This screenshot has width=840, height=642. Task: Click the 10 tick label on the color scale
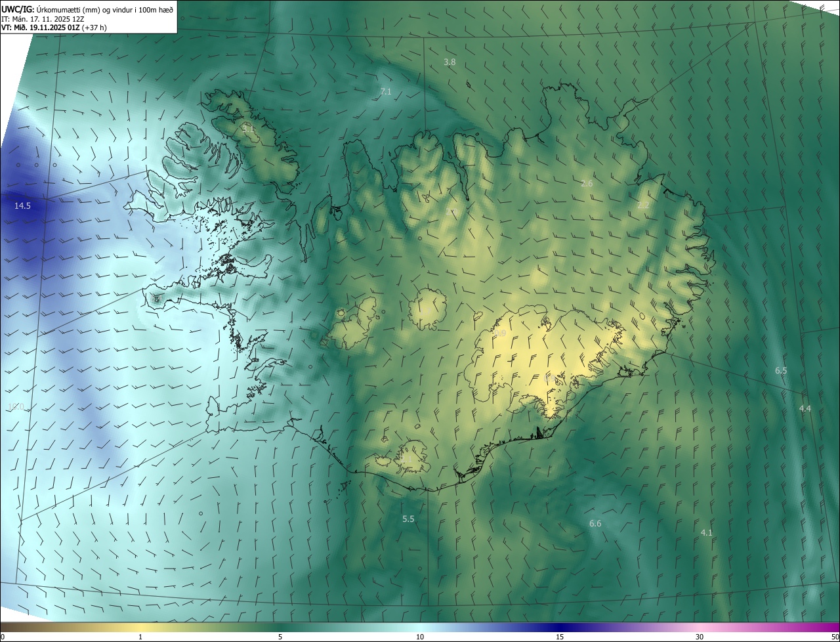420,637
